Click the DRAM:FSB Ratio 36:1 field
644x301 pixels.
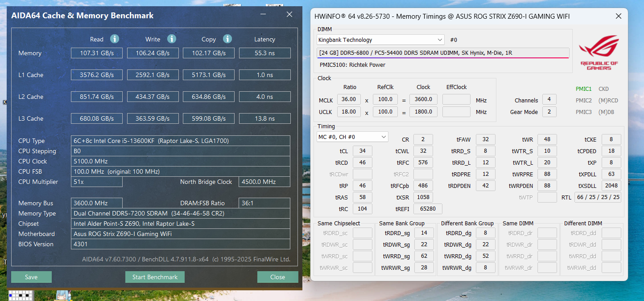265,203
